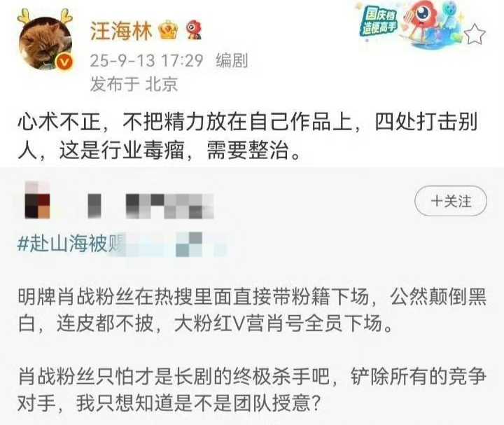Tap the 编剧 occupation label
This screenshot has width=504, height=425.
pyautogui.click(x=232, y=60)
